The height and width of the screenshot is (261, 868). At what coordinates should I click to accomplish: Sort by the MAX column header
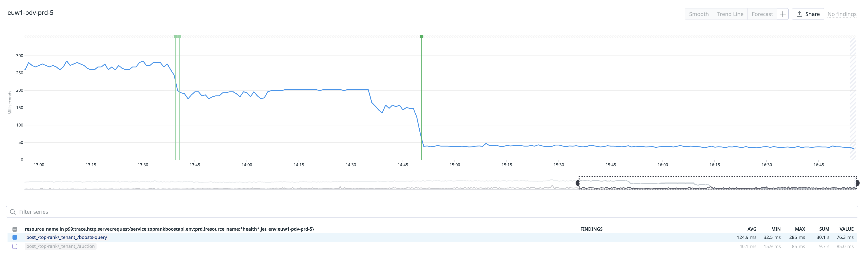[x=800, y=229]
